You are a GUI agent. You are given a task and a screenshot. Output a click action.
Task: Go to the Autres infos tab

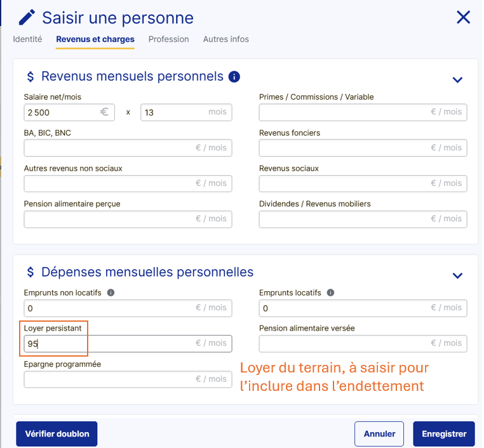[225, 39]
